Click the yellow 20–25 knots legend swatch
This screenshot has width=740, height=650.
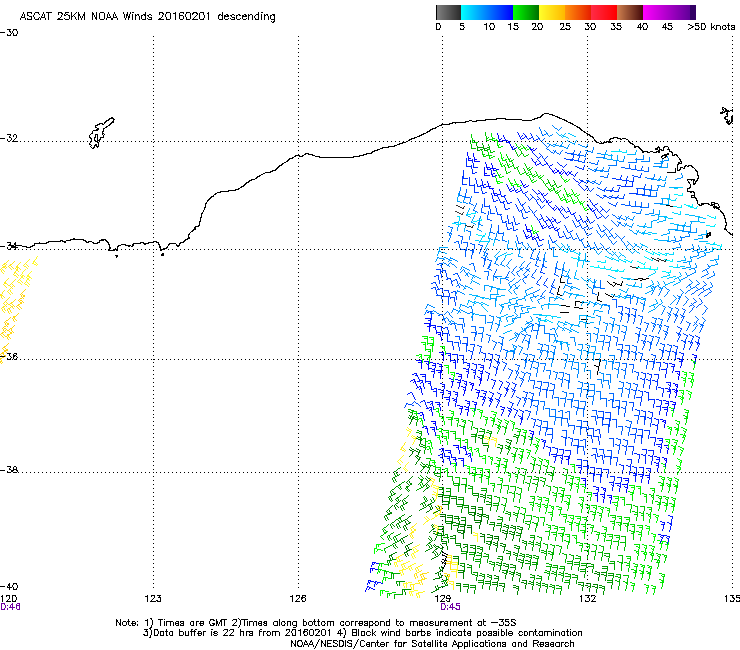pyautogui.click(x=552, y=12)
